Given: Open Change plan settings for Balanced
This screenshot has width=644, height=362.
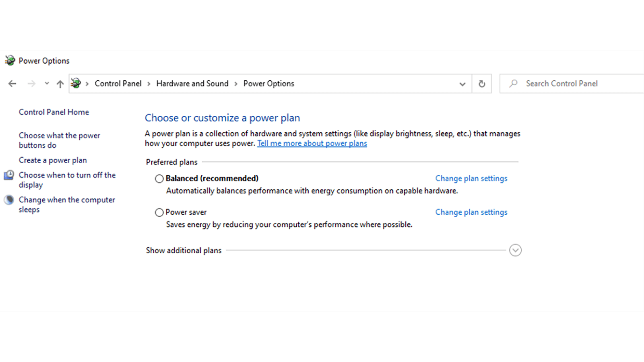Looking at the screenshot, I should 471,179.
